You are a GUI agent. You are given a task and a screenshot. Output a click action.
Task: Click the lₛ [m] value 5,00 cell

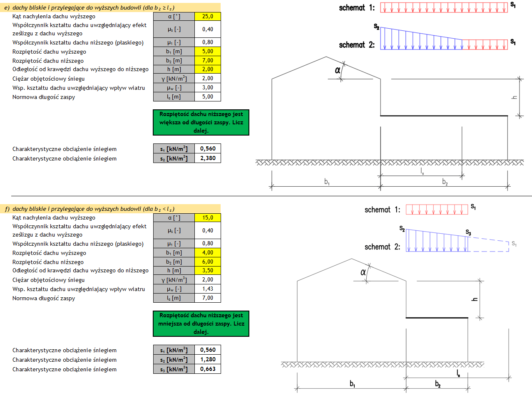[207, 97]
